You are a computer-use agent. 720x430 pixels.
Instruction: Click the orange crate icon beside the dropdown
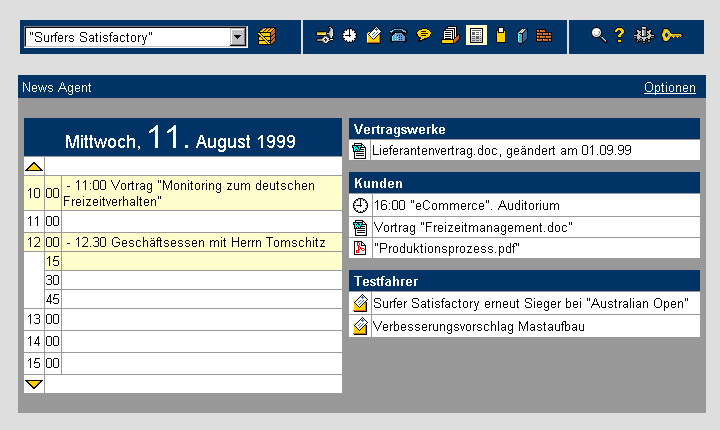click(x=267, y=36)
